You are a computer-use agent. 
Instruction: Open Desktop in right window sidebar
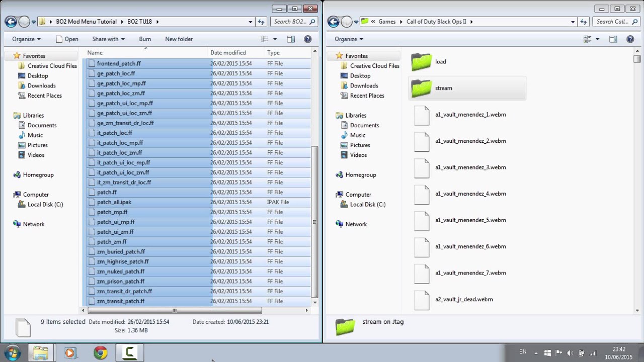coord(360,76)
